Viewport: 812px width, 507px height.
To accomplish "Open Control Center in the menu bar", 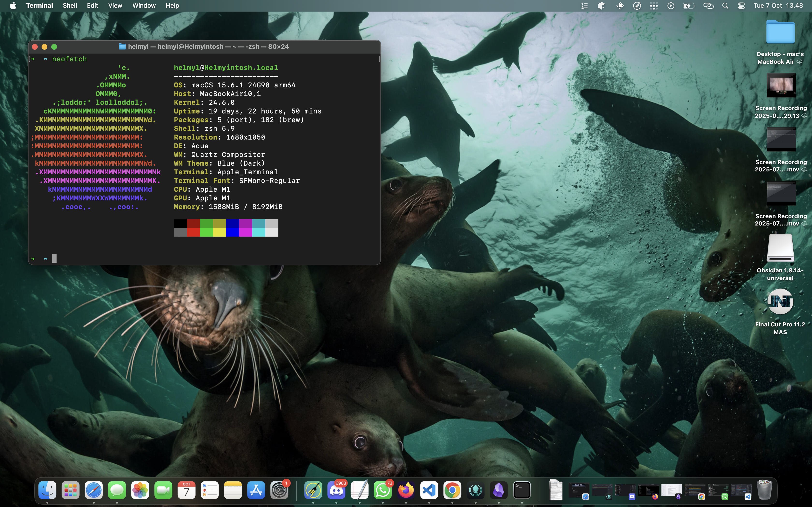I will (741, 5).
